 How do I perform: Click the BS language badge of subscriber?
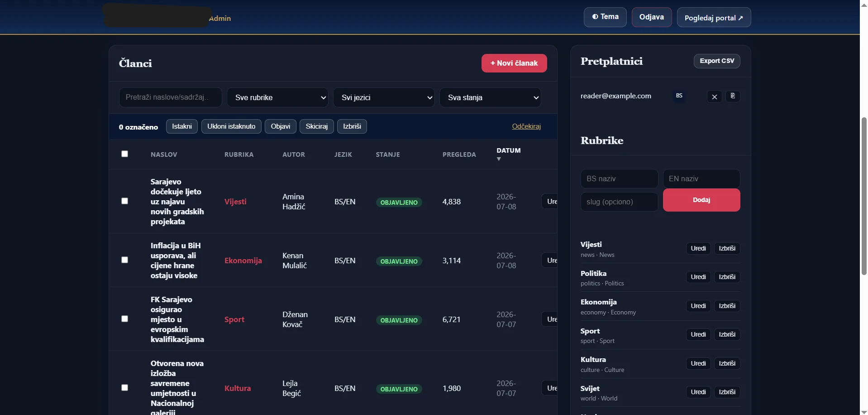coord(679,96)
